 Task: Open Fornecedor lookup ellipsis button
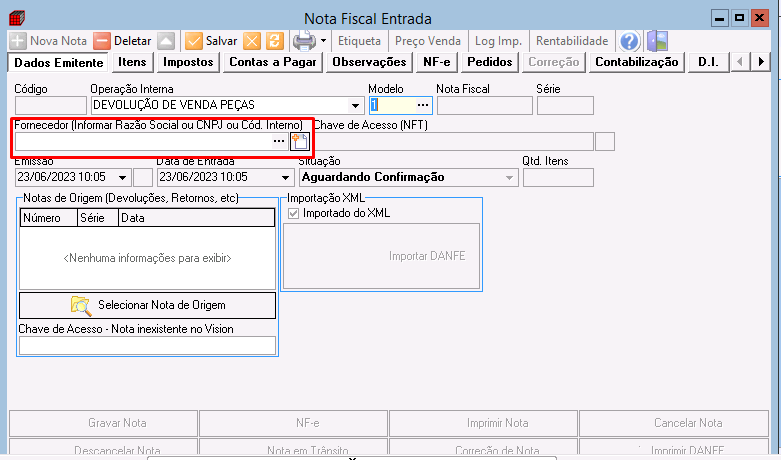click(x=278, y=141)
